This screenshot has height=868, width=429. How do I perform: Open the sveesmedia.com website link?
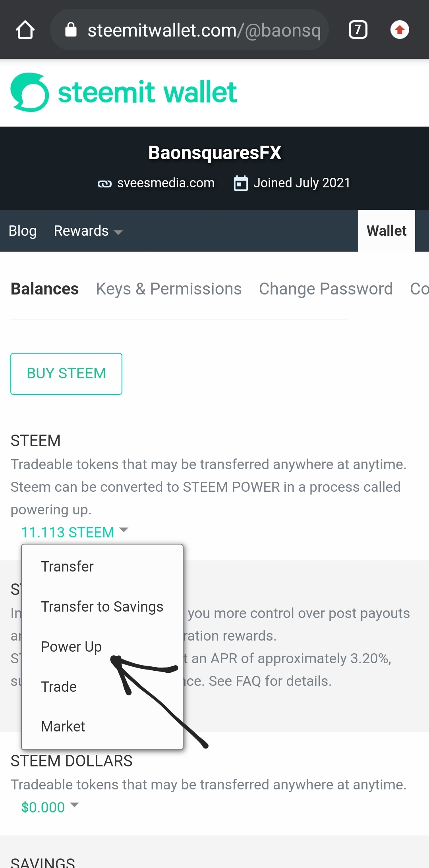[x=166, y=183]
